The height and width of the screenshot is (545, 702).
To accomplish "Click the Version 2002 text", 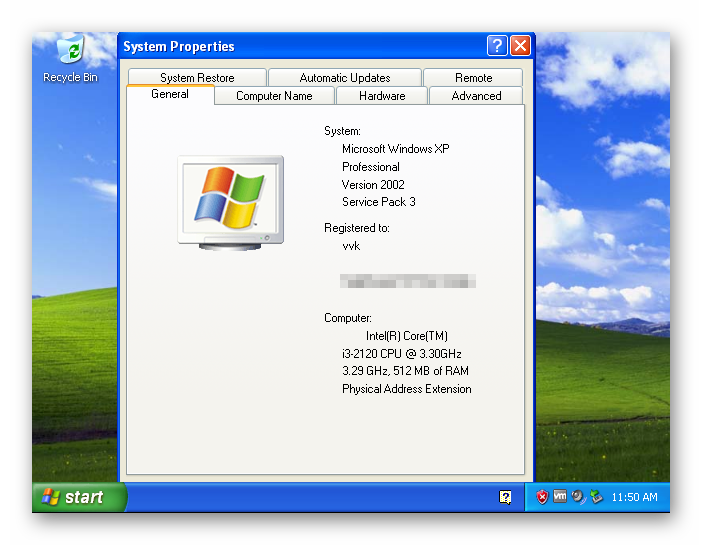I will (373, 185).
